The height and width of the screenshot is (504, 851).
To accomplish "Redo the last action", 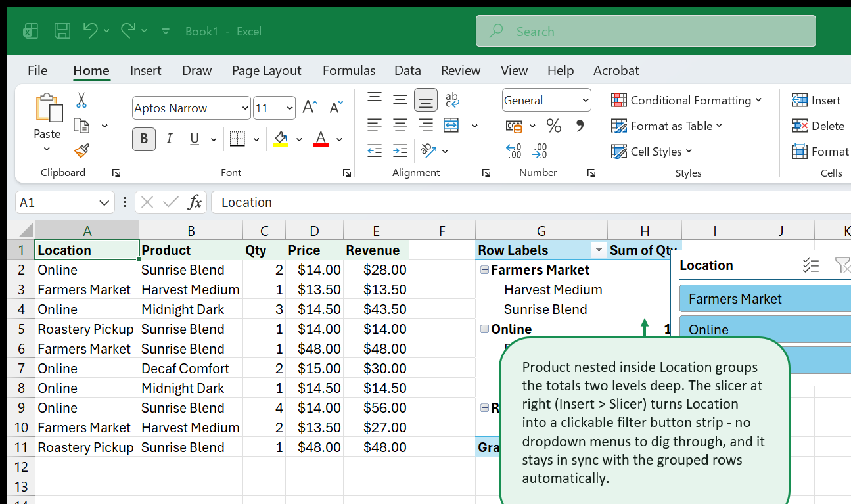I will 128,30.
